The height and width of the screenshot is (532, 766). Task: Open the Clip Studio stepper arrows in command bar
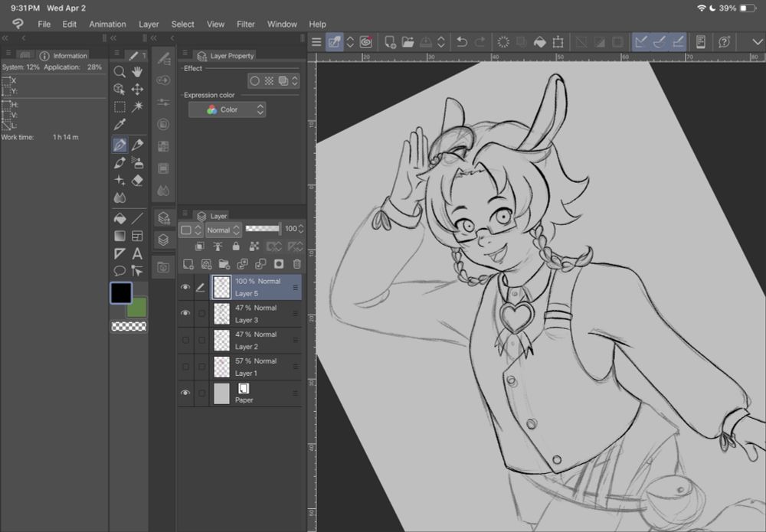pyautogui.click(x=350, y=42)
